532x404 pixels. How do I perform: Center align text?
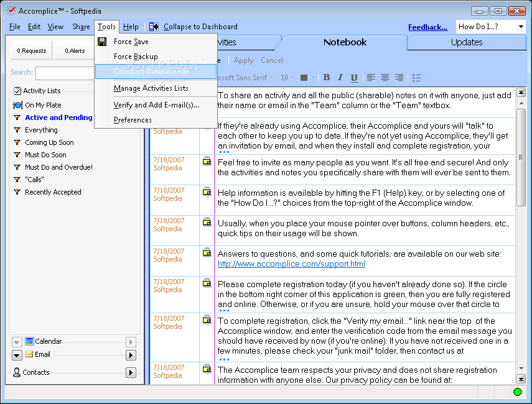[x=385, y=78]
